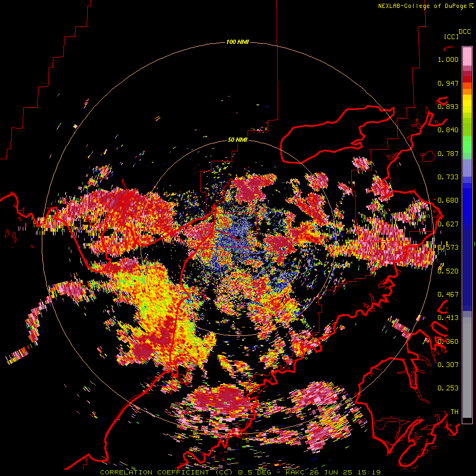Click the 1.000 scale value

448,59
